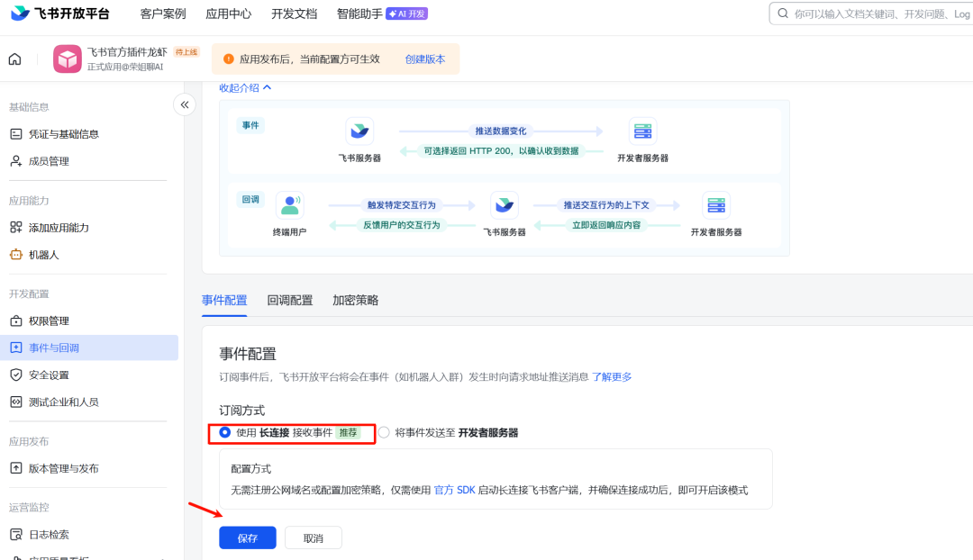Open 成员管理 in sidebar
The width and height of the screenshot is (973, 560).
click(49, 161)
